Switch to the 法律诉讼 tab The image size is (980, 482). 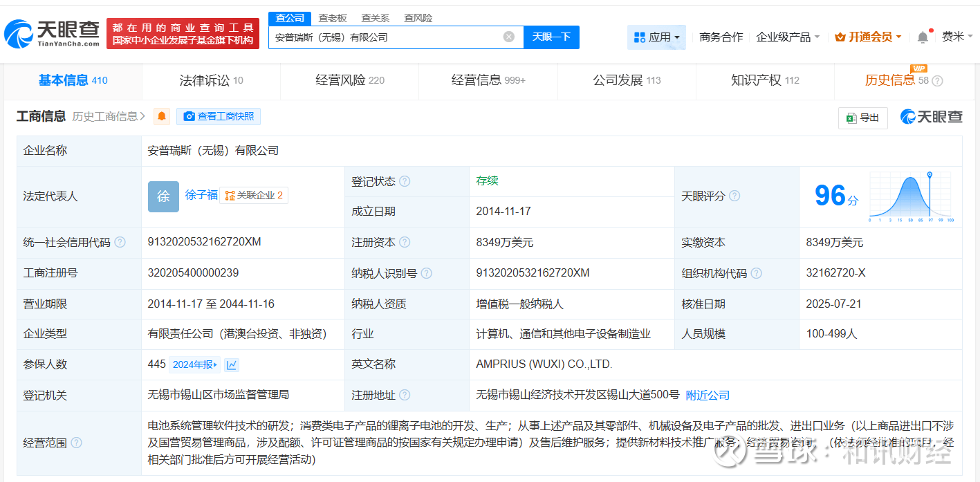211,80
